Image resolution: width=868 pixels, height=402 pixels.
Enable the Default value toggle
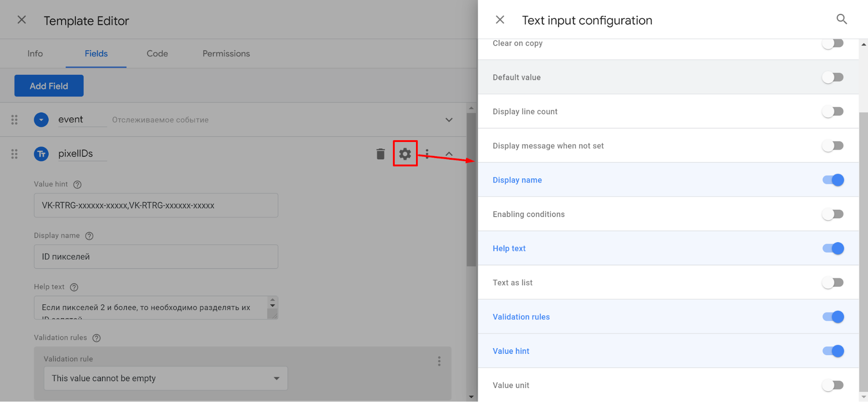[x=832, y=78]
